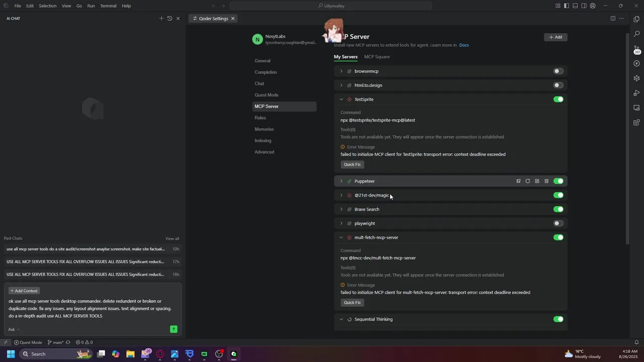Open the Docs link

click(464, 45)
